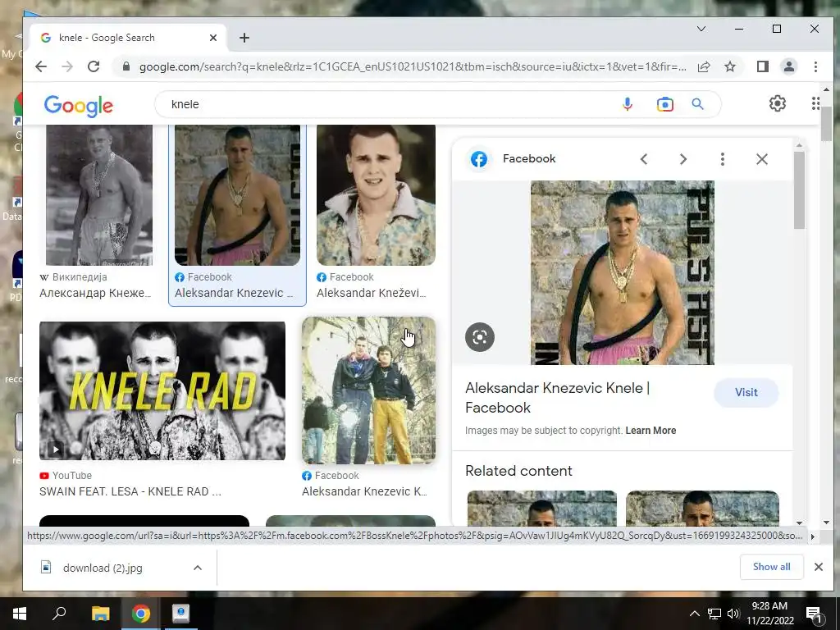The height and width of the screenshot is (630, 840).
Task: Click the main page vertical scrollbar
Action: (825, 124)
